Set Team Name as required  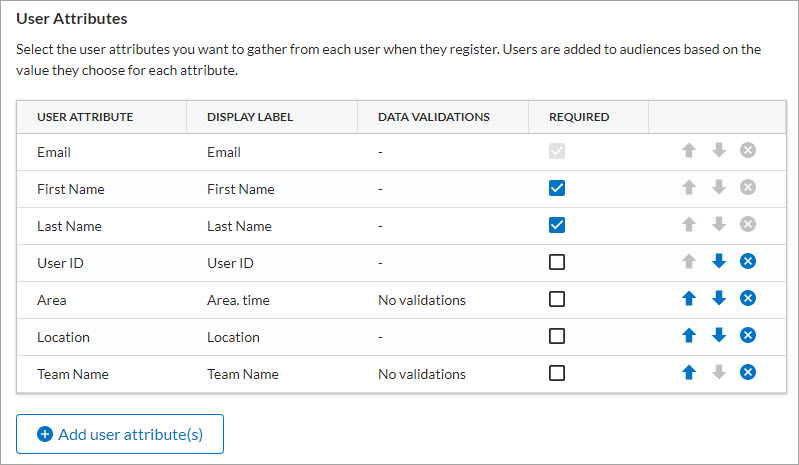click(557, 373)
